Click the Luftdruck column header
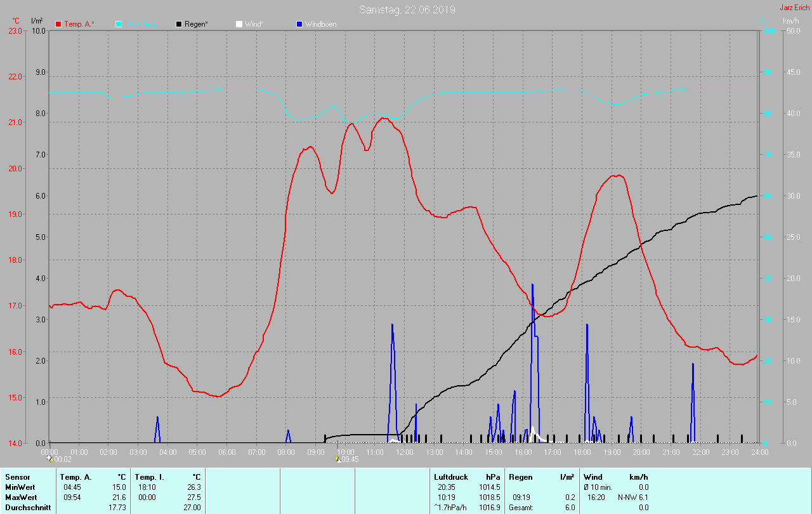The width and height of the screenshot is (812, 514). click(451, 477)
